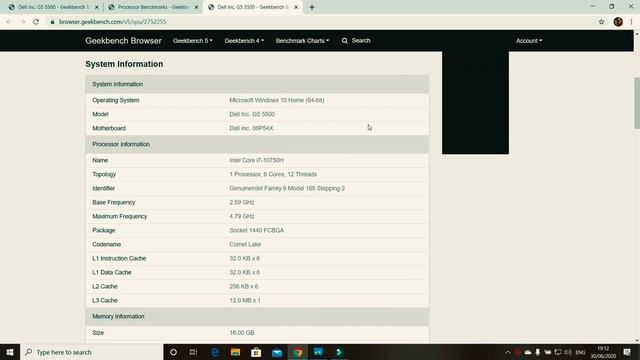The height and width of the screenshot is (360, 640).
Task: Click the Intel Core i7-10750H value
Action: click(x=256, y=160)
